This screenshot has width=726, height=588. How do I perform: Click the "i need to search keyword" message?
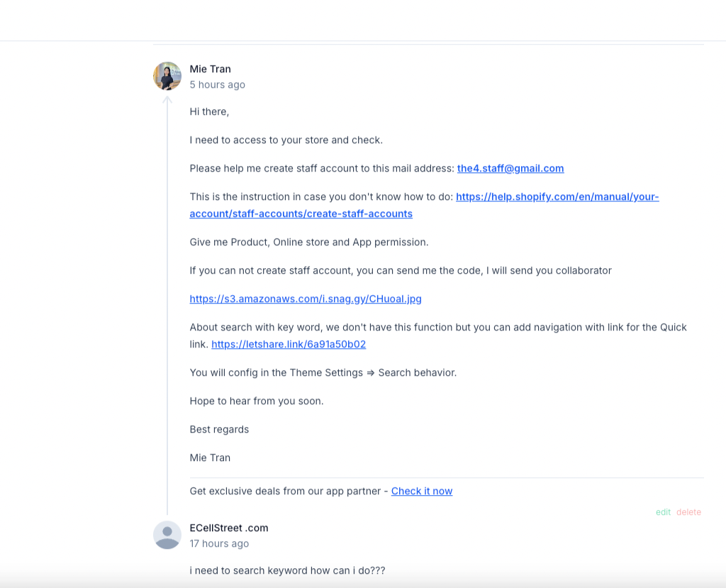click(287, 570)
